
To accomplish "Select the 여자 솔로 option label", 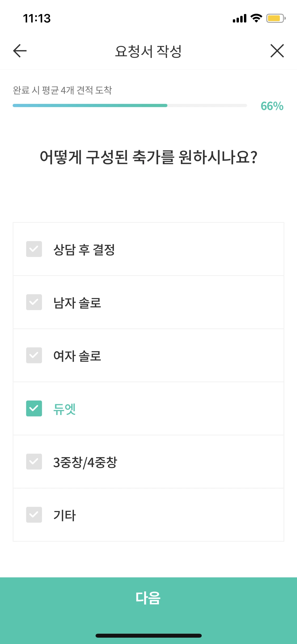I will tap(77, 356).
